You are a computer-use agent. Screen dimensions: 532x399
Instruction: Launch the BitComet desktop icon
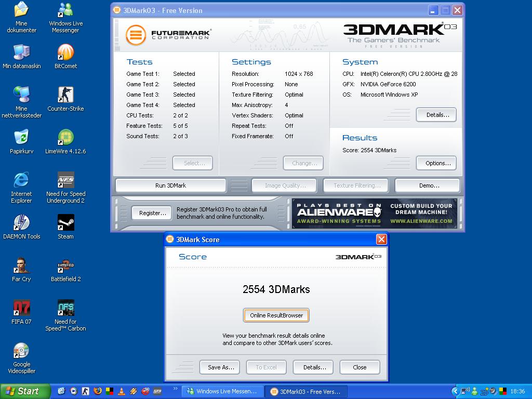click(65, 56)
